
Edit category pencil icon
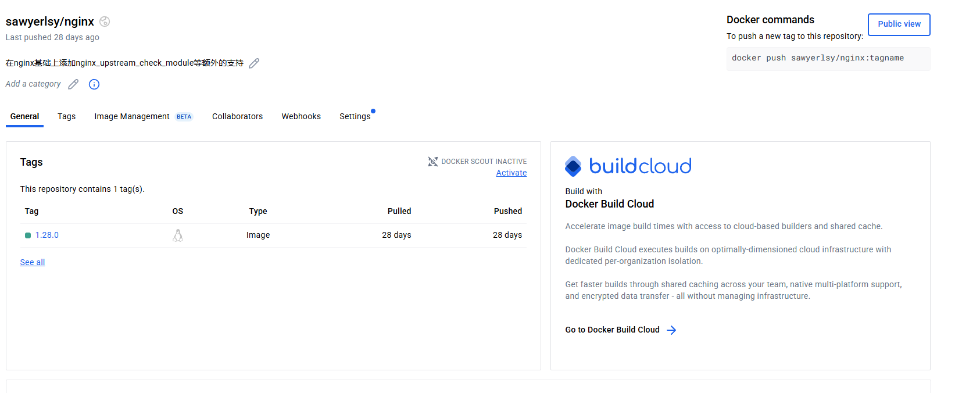click(73, 84)
